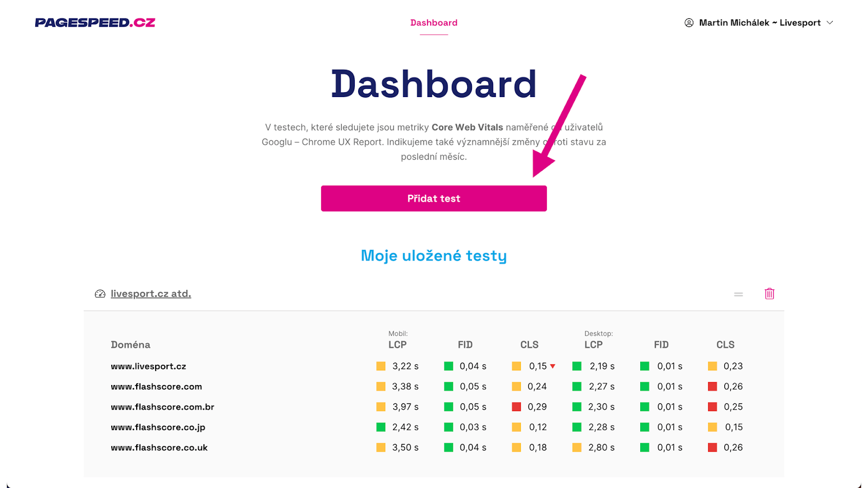The width and height of the screenshot is (868, 488).
Task: Open the livesport.cz atd. link
Action: click(x=150, y=293)
